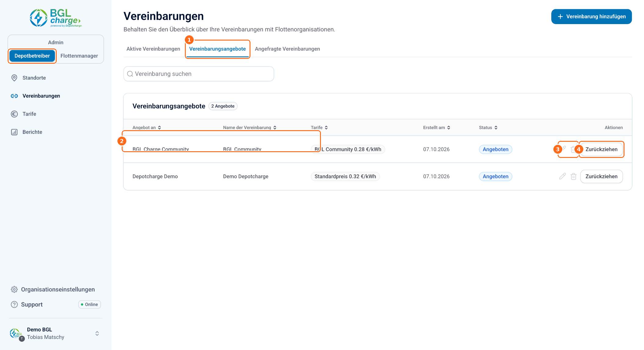644x350 pixels.
Task: Click the Admin label in role switcher
Action: [x=56, y=42]
